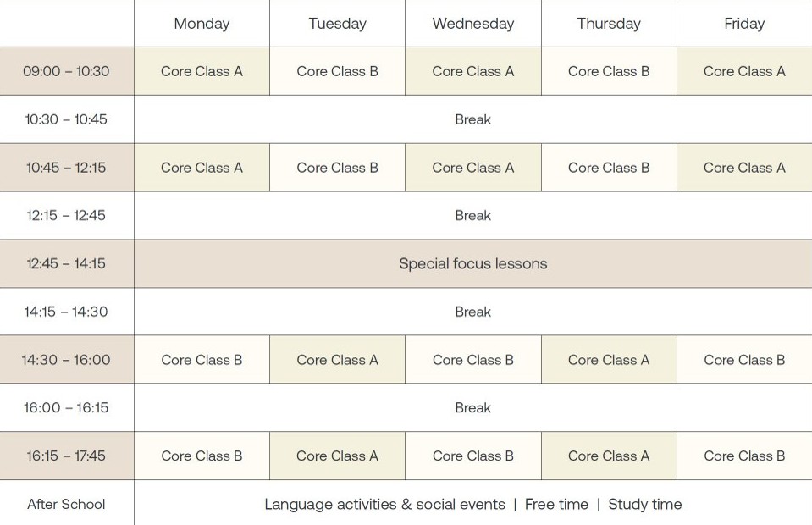Image resolution: width=812 pixels, height=525 pixels.
Task: Click the After School row label
Action: tap(66, 504)
